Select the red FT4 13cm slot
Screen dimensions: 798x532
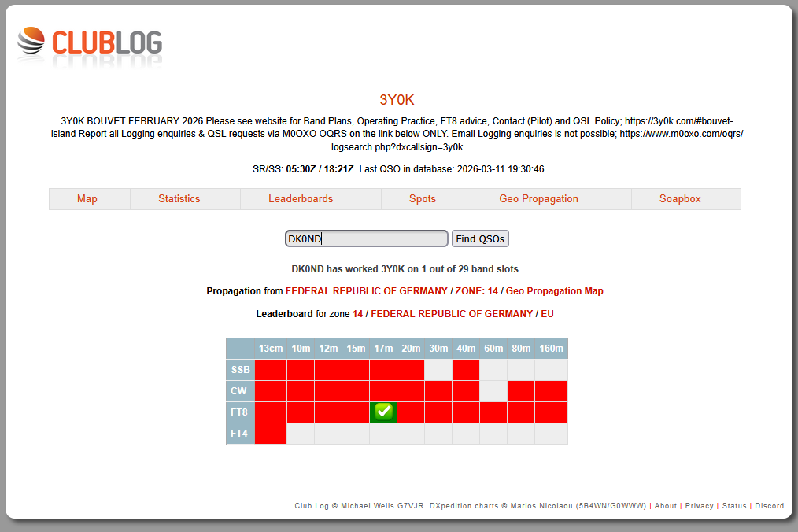pos(271,433)
